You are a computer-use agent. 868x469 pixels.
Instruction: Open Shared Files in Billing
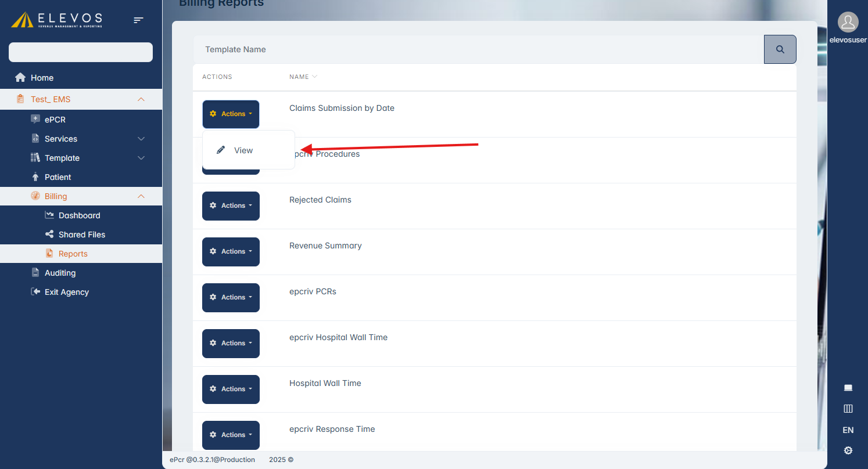(x=81, y=234)
